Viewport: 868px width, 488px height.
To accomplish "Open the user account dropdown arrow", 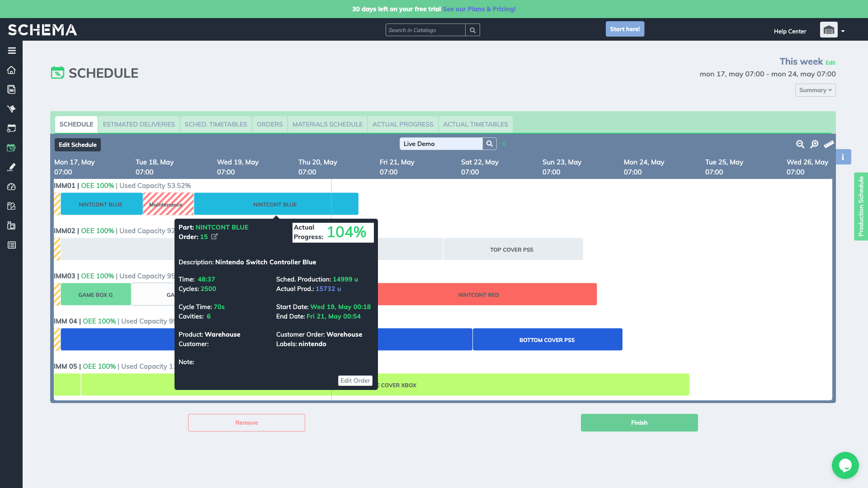I will (843, 31).
